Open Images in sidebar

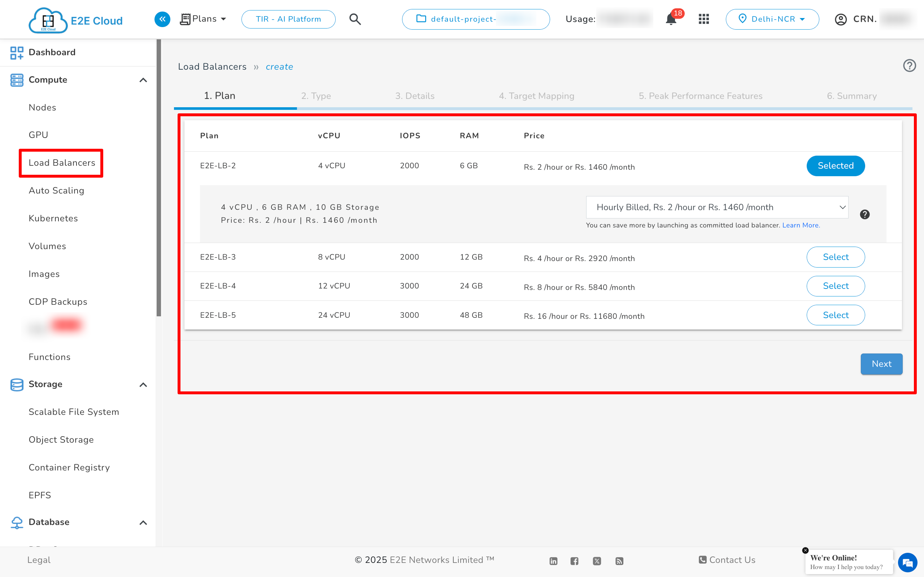pos(44,274)
